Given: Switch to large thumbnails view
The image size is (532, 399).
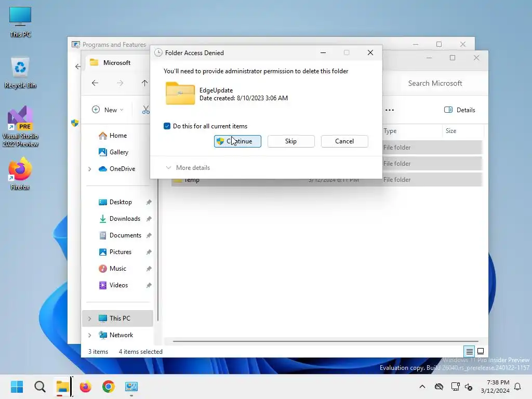Looking at the screenshot, I should point(481,352).
